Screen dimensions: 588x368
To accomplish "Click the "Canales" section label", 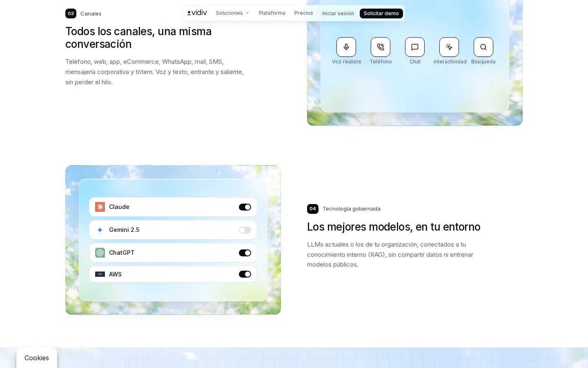I will [91, 14].
